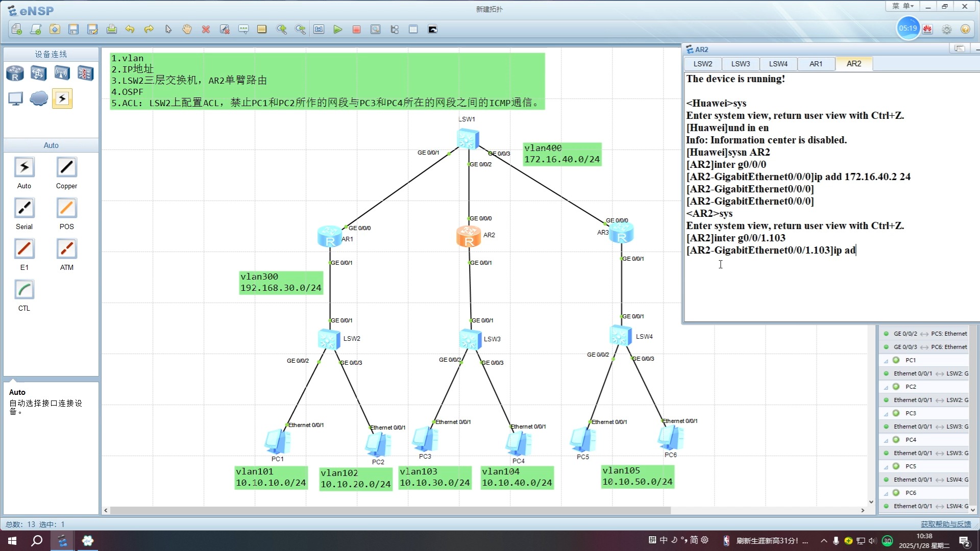Select the arrow pointer tool
This screenshot has height=551, width=980.
point(168,29)
